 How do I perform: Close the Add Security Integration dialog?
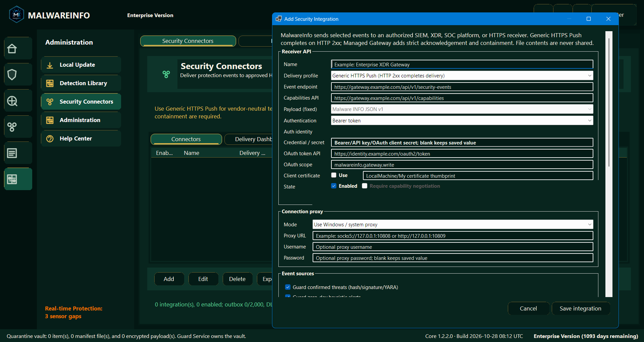pyautogui.click(x=608, y=19)
